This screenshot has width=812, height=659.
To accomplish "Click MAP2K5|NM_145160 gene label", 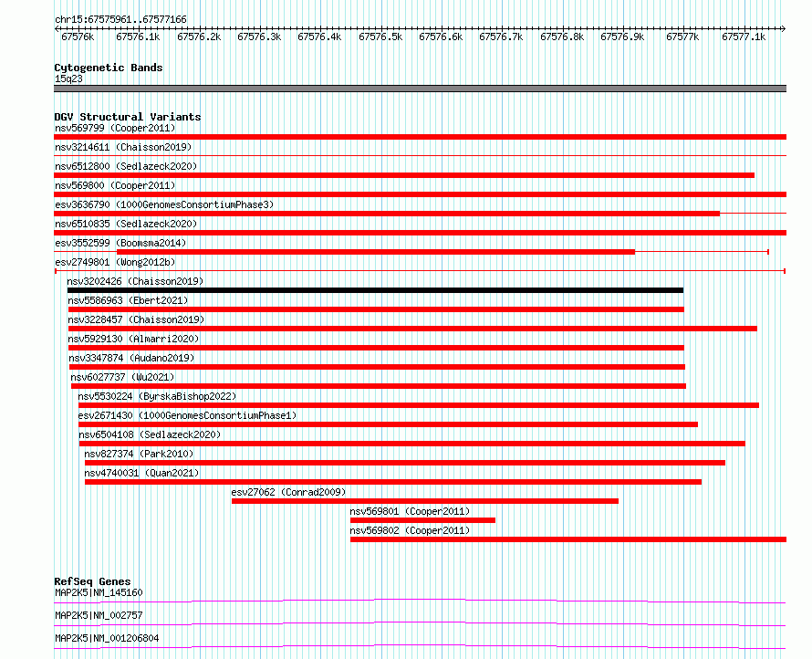I will click(x=99, y=592).
